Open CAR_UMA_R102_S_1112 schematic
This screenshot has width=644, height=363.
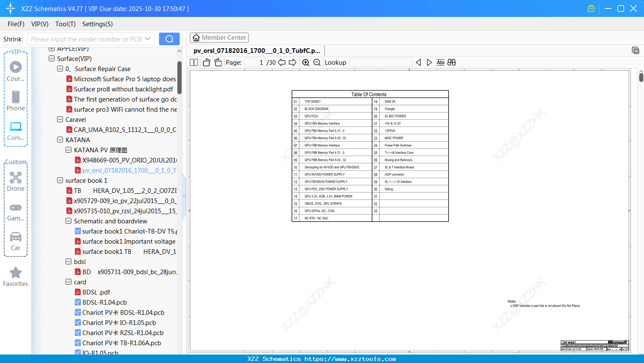click(121, 130)
